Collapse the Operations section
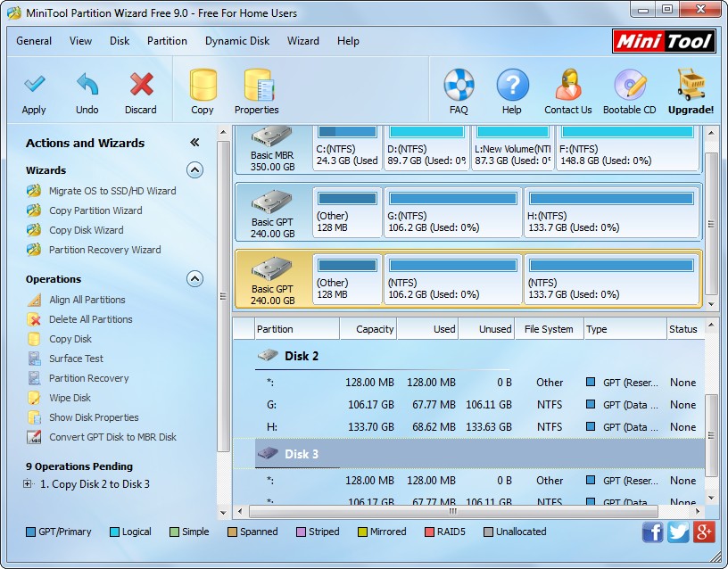Image resolution: width=728 pixels, height=569 pixels. point(194,279)
